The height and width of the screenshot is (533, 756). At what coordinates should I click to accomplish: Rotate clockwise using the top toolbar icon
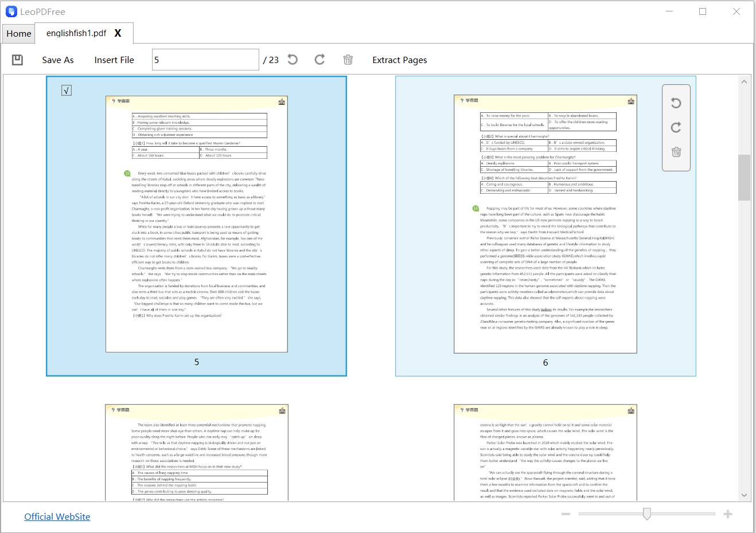[x=320, y=60]
